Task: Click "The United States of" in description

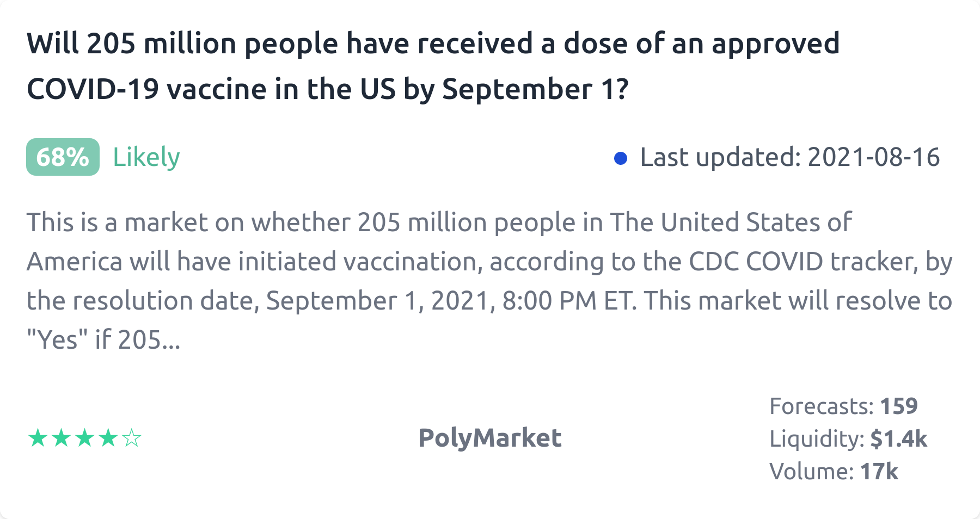Action: click(730, 223)
